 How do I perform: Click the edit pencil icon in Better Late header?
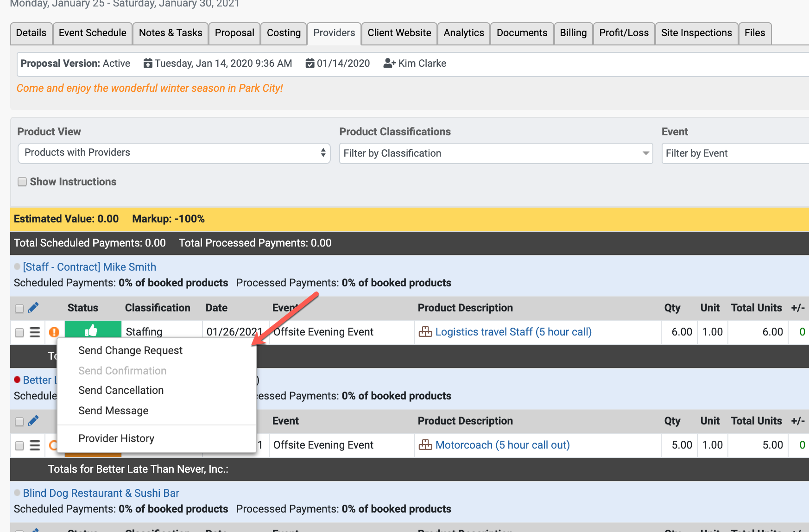(33, 420)
